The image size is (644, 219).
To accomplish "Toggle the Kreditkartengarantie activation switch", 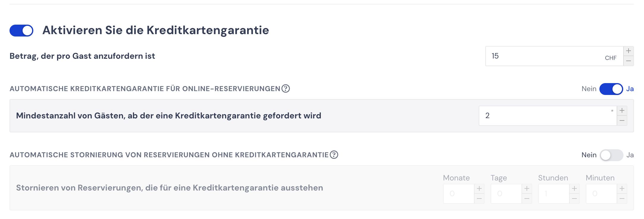I will 21,31.
